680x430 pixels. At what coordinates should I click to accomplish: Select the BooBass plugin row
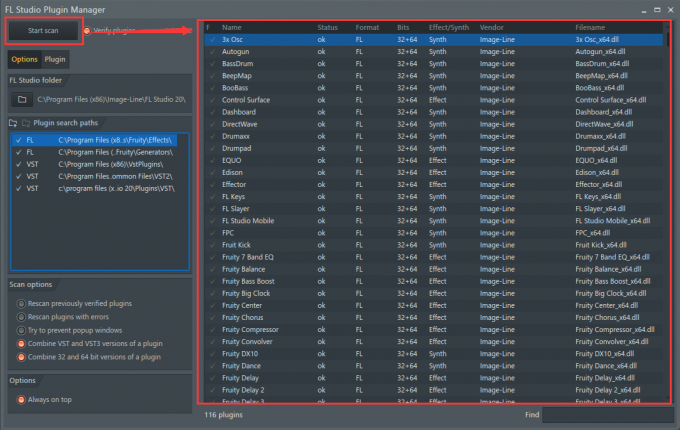click(434, 88)
